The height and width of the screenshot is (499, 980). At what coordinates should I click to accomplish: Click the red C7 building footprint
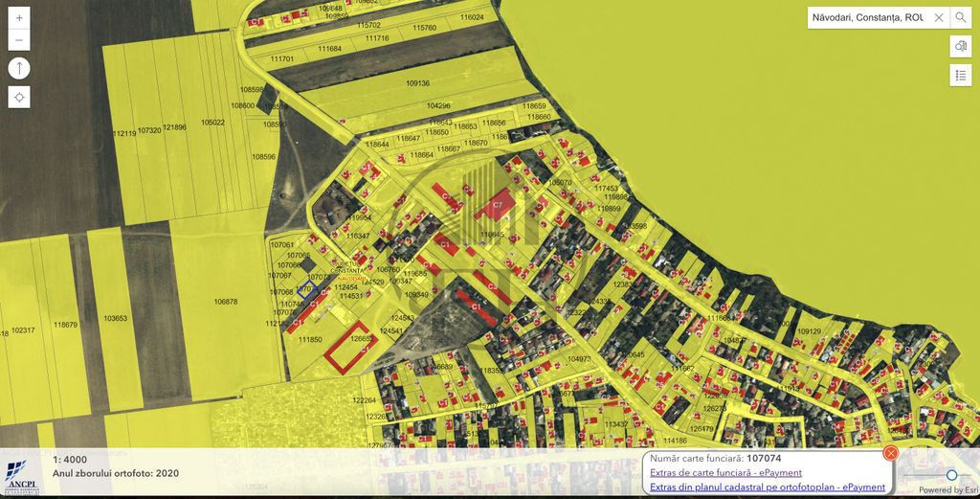coord(496,204)
